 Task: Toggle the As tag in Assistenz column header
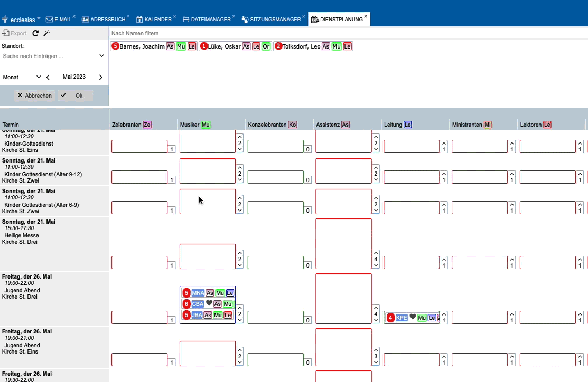point(345,125)
